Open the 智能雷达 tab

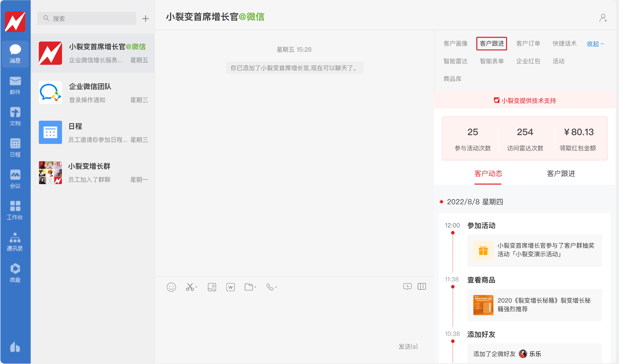point(456,61)
